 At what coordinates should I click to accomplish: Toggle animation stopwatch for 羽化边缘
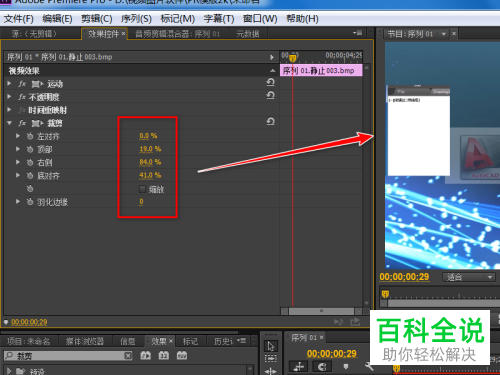point(30,202)
